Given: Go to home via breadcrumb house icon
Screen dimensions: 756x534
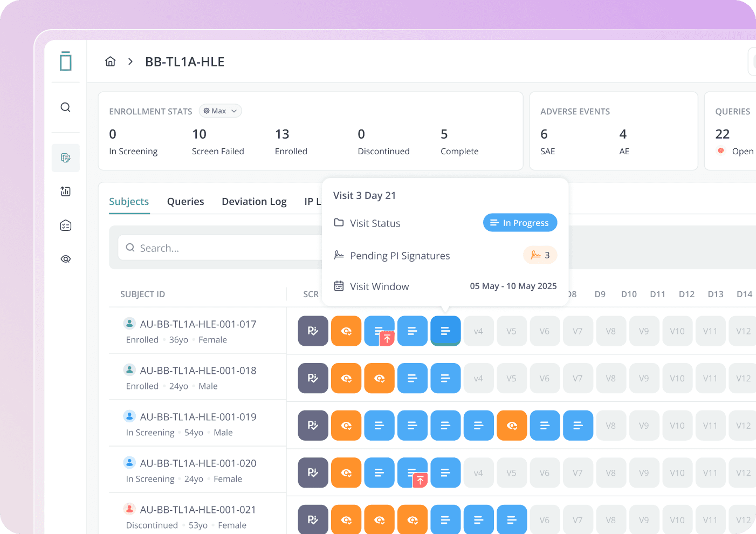Looking at the screenshot, I should click(x=111, y=61).
